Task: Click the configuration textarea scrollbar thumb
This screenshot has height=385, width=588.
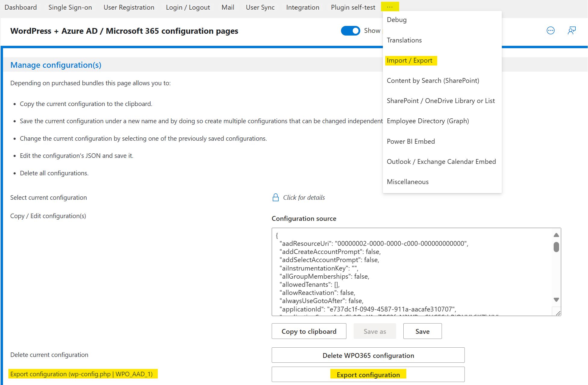Action: (556, 247)
